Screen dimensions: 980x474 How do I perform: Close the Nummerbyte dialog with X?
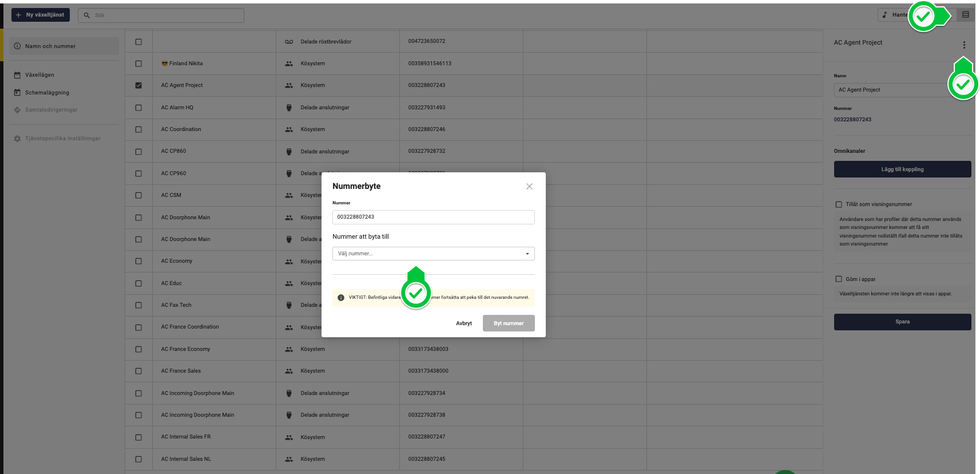[x=529, y=186]
